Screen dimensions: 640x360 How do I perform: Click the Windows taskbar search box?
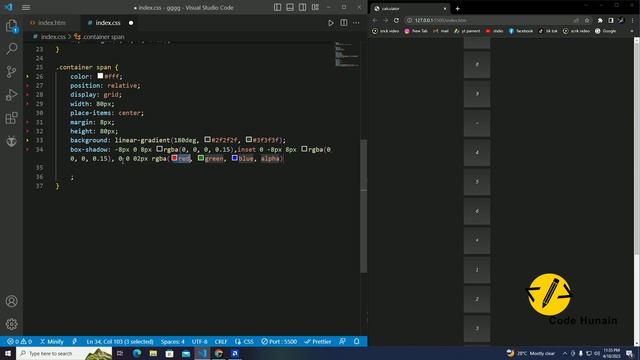coord(64,353)
